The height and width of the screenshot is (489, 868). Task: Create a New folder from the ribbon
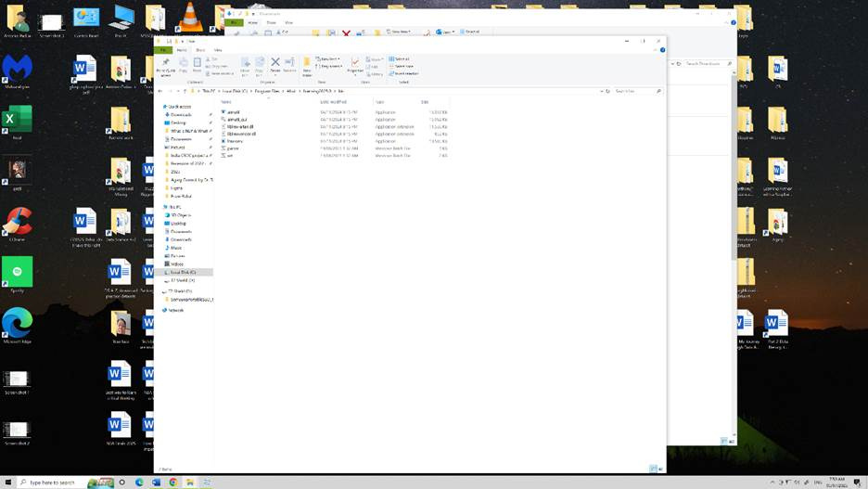coord(307,66)
